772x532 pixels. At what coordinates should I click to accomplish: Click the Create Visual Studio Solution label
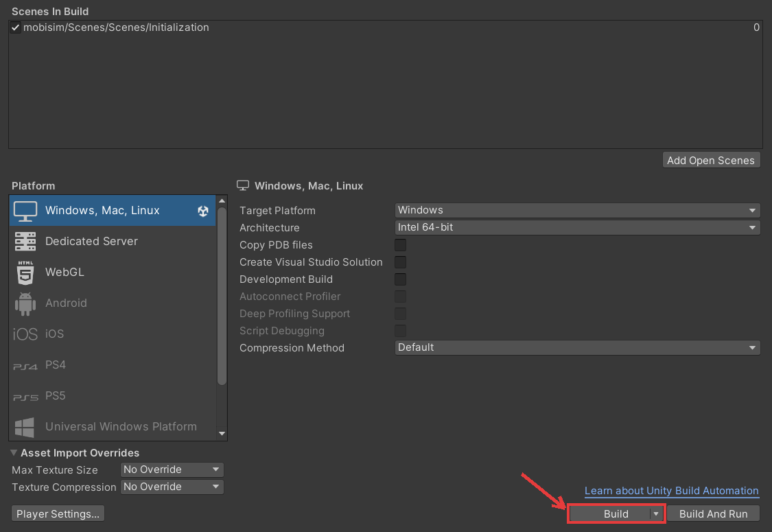pyautogui.click(x=311, y=262)
